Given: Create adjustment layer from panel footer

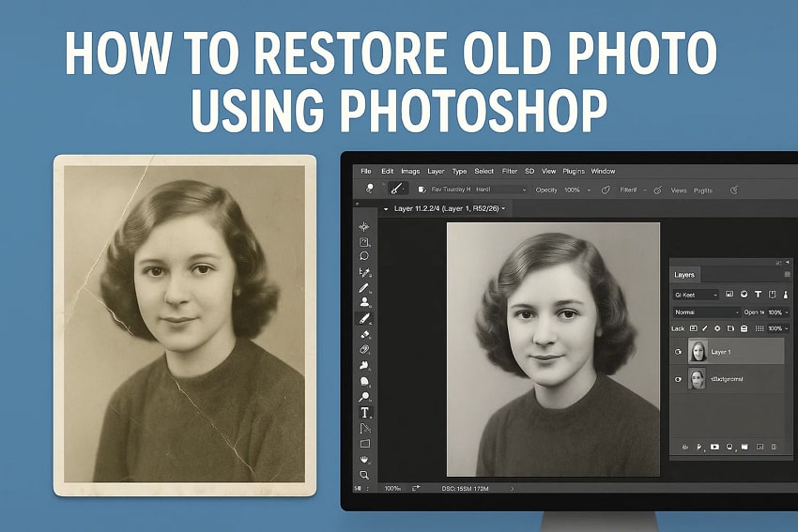Looking at the screenshot, I should (729, 447).
